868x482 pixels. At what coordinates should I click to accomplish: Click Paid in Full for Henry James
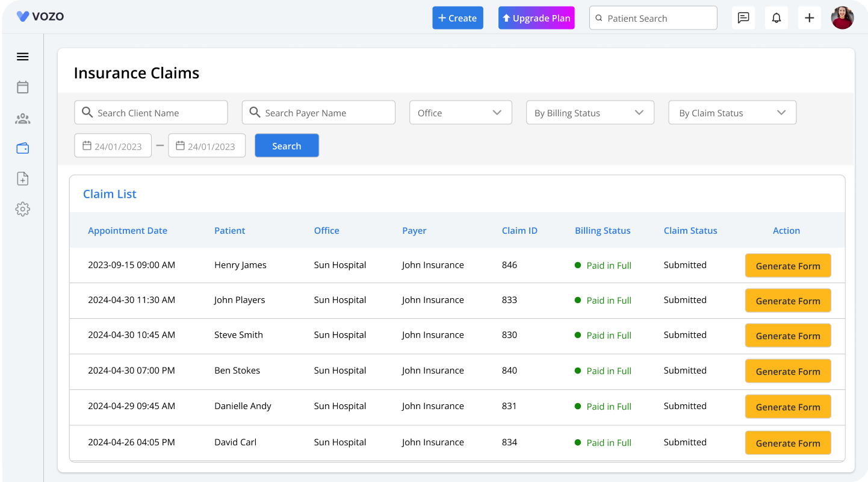tap(609, 266)
